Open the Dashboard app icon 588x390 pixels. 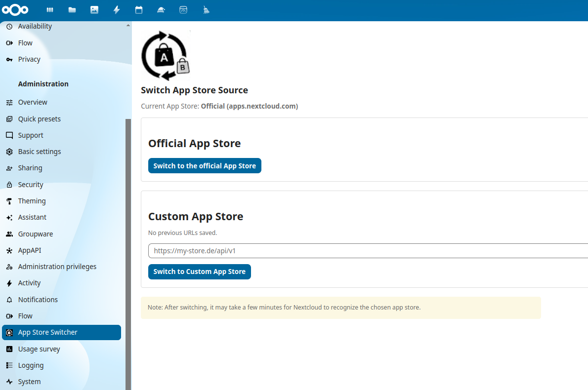[x=50, y=10]
